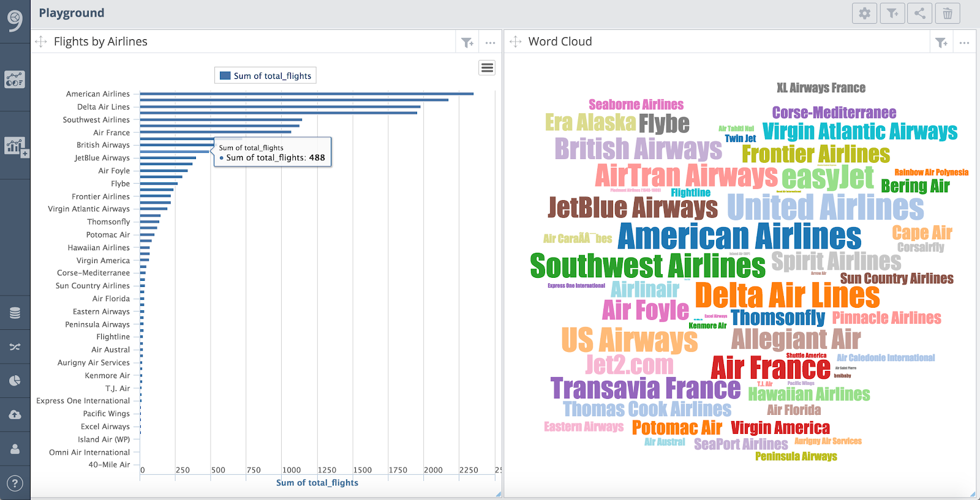The width and height of the screenshot is (980, 500).
Task: Open the database stack icon in the sidebar
Action: (x=15, y=313)
